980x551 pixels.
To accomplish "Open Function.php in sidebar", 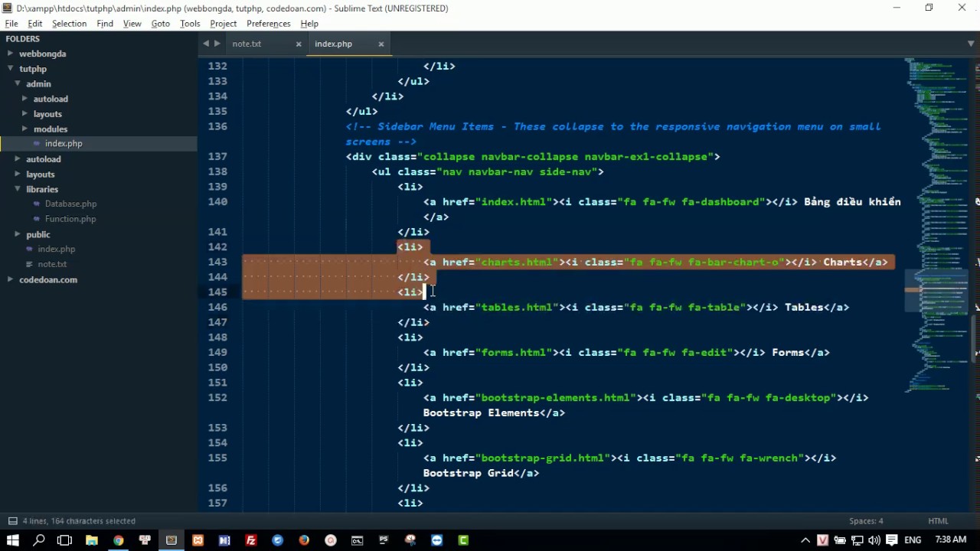I will (70, 219).
